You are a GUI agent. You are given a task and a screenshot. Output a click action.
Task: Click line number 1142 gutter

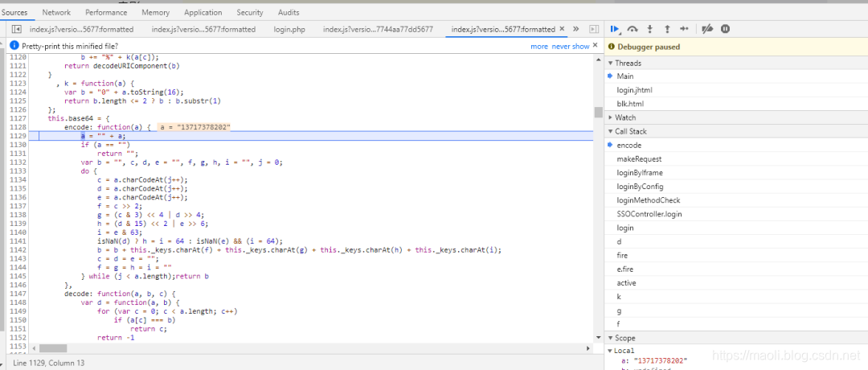(x=17, y=250)
